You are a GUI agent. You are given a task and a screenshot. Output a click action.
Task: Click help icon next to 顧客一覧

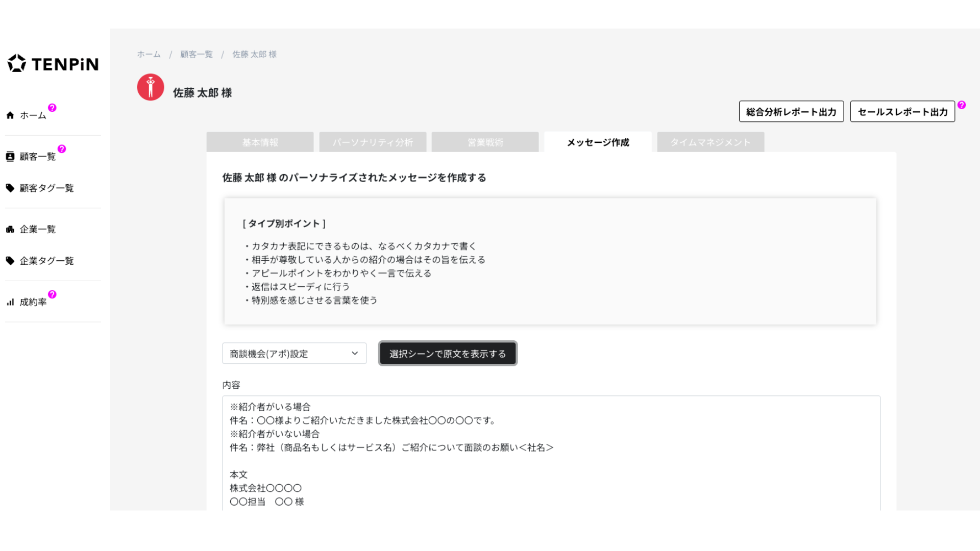[x=62, y=149]
